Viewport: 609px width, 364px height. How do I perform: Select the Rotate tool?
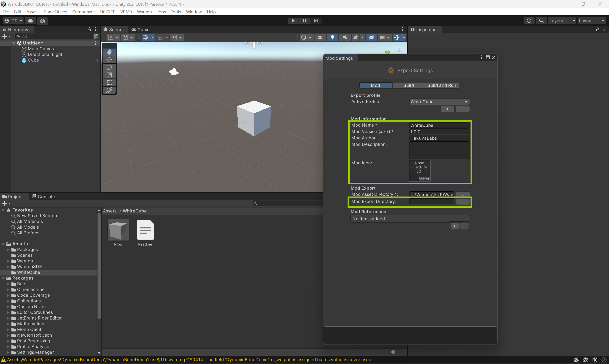point(109,67)
